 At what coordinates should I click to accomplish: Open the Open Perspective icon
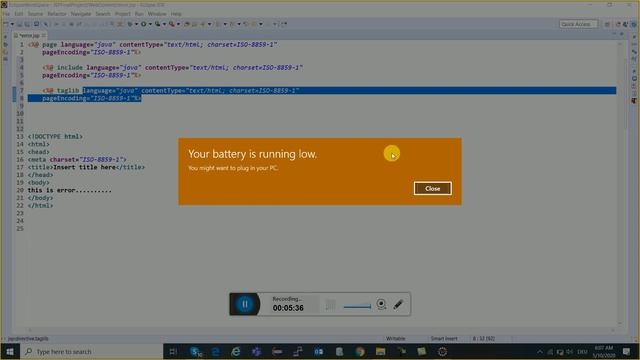[607, 24]
